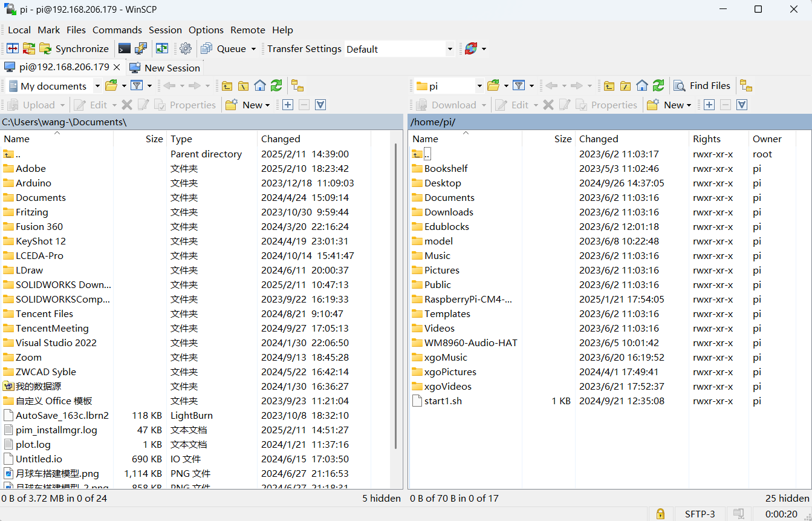Click the Compare Directories icon
The image size is (812, 521).
click(x=13, y=49)
